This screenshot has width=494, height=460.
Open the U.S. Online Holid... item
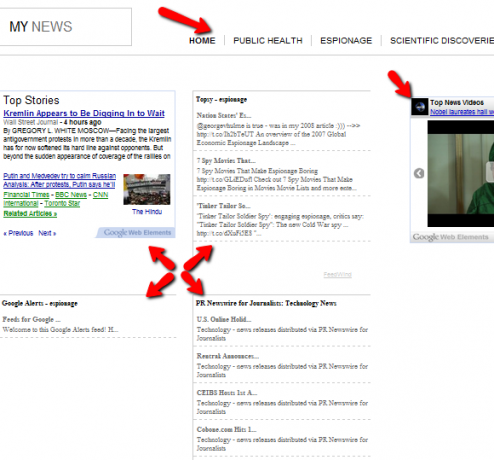tap(224, 319)
